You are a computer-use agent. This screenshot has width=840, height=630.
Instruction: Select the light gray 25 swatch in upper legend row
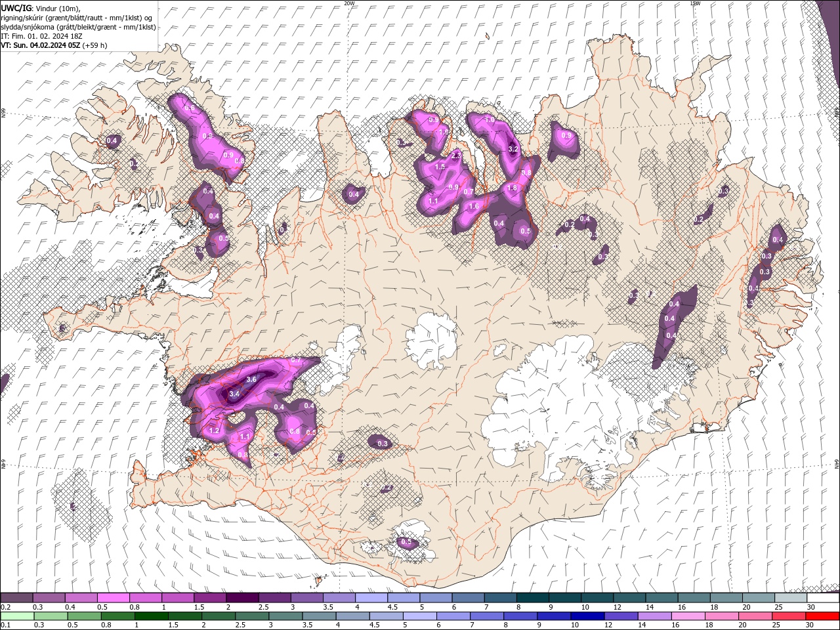791,598
